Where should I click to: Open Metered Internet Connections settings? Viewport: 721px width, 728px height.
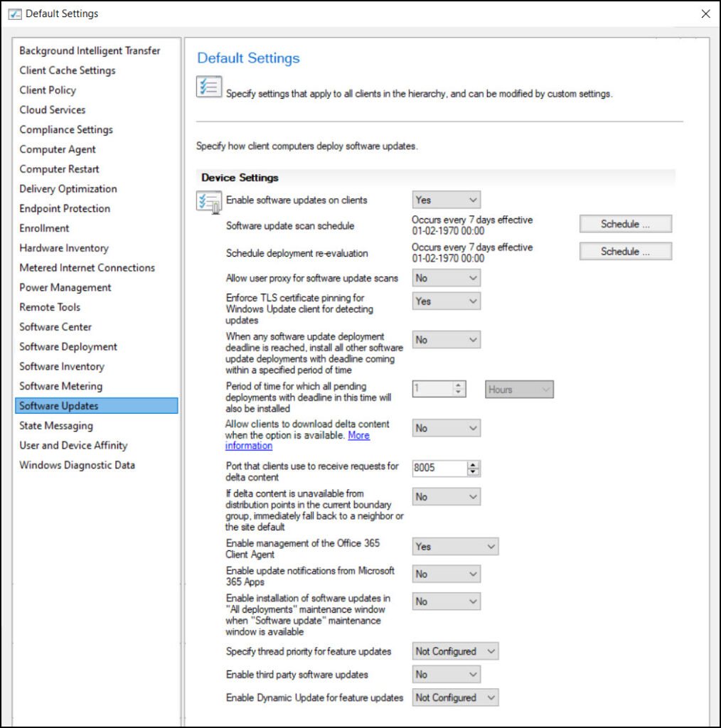[x=87, y=268]
